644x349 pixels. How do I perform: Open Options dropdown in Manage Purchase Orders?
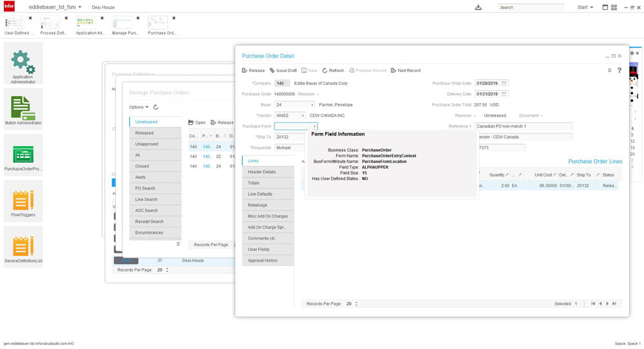[138, 107]
